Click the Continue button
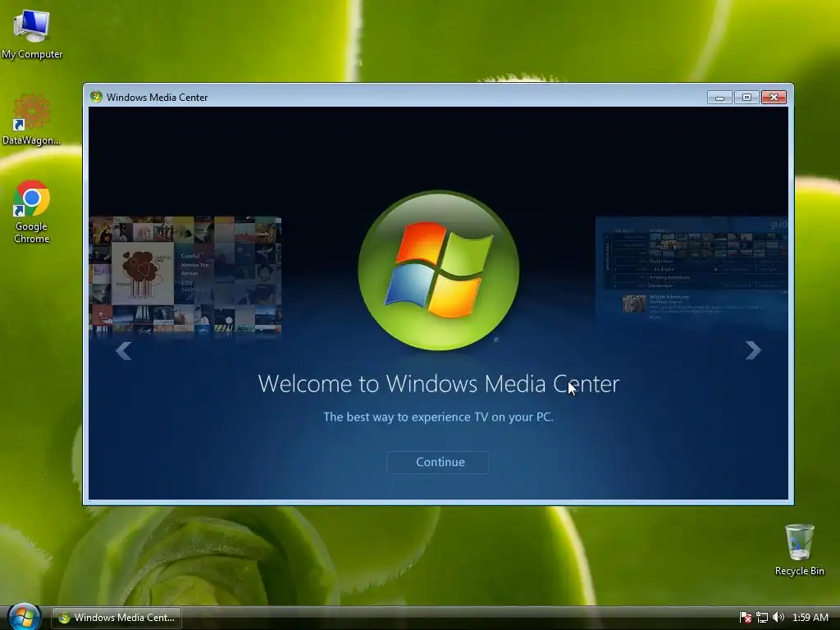Viewport: 840px width, 630px height. tap(438, 463)
